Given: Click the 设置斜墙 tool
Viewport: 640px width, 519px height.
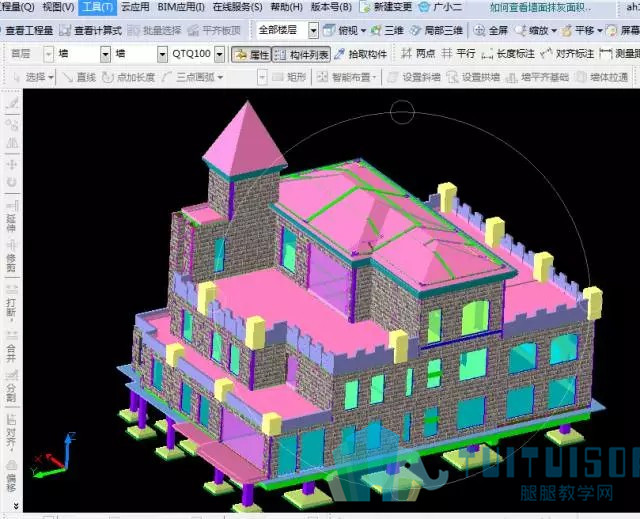Looking at the screenshot, I should (414, 77).
